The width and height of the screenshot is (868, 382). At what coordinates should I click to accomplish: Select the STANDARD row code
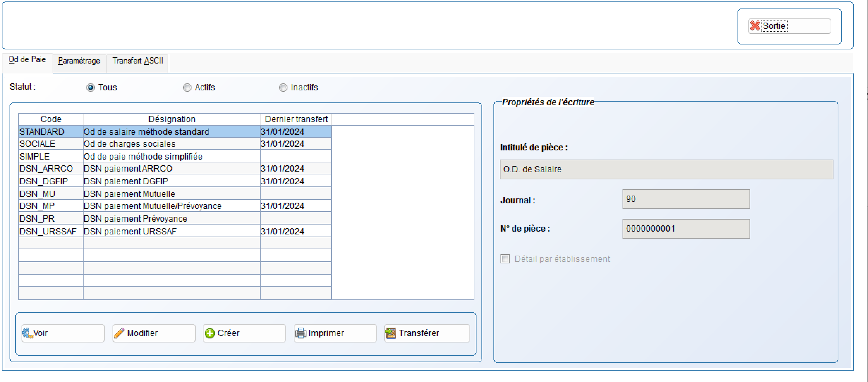coord(51,132)
